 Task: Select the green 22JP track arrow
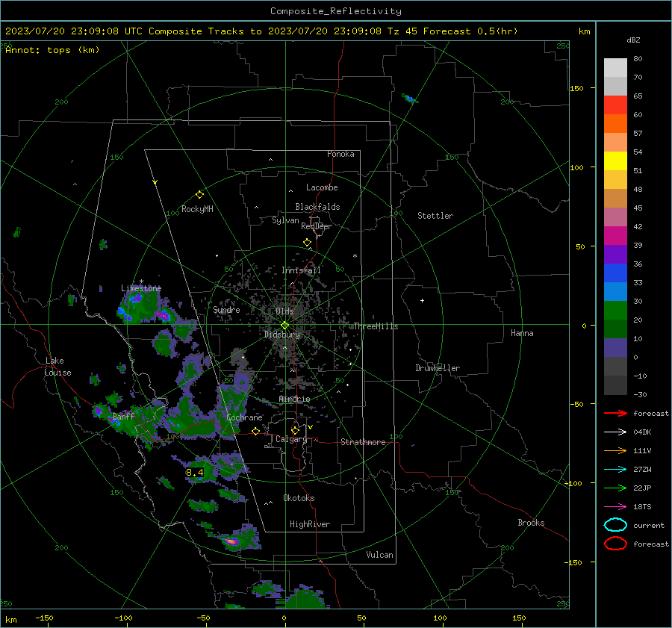click(615, 488)
